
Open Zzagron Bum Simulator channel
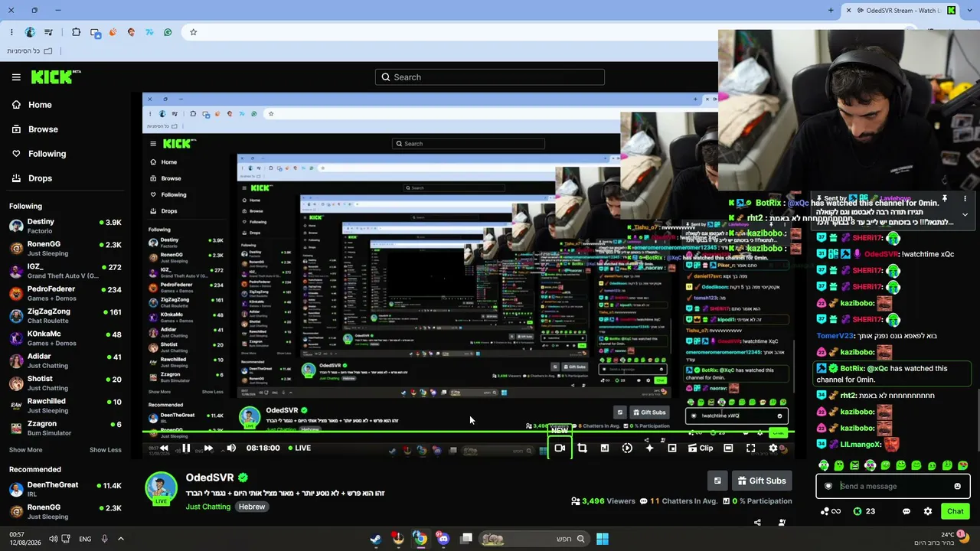pos(65,428)
